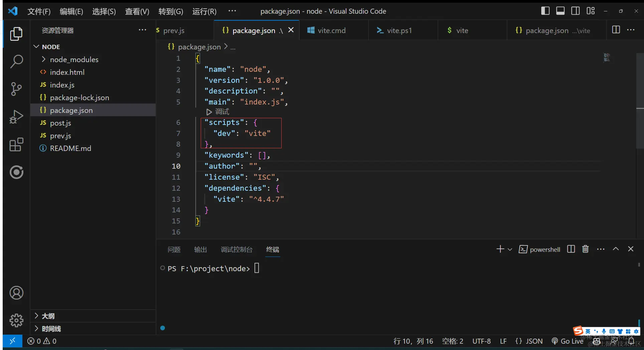Change encoding via UTF-8 indicator
The width and height of the screenshot is (644, 350).
(481, 341)
